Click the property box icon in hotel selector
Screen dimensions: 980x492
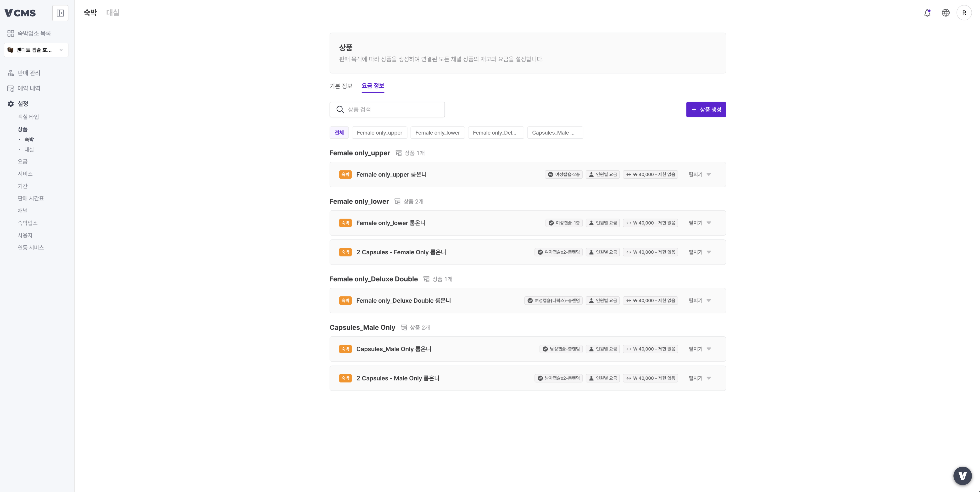coord(10,50)
